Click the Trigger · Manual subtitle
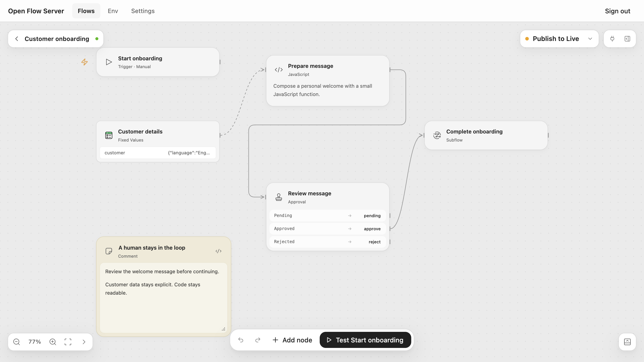Viewport: 644px width, 362px height. click(134, 67)
